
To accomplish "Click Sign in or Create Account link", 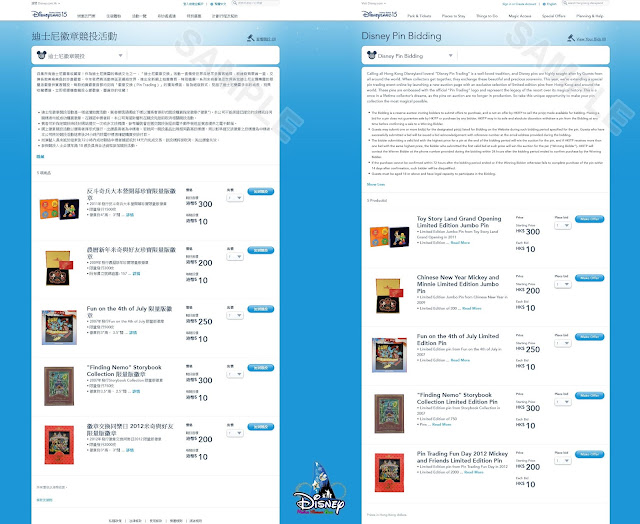I will pos(519,4).
